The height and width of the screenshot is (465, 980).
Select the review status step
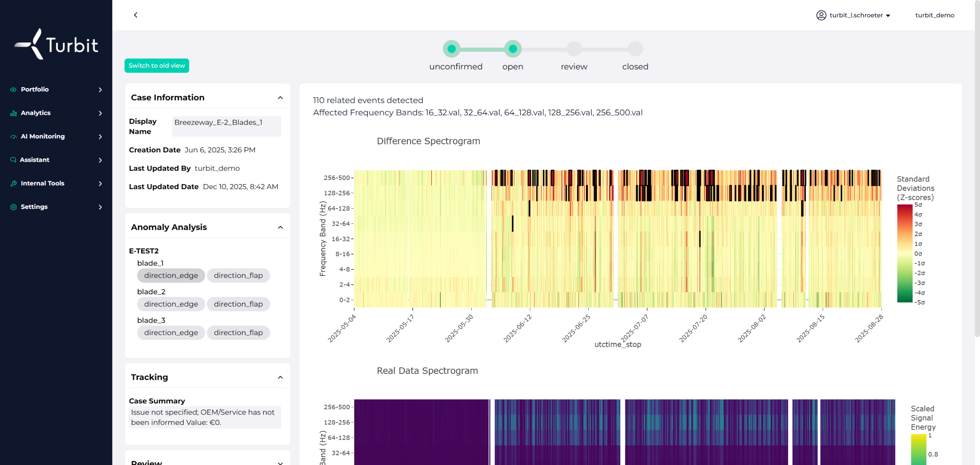pyautogui.click(x=574, y=49)
